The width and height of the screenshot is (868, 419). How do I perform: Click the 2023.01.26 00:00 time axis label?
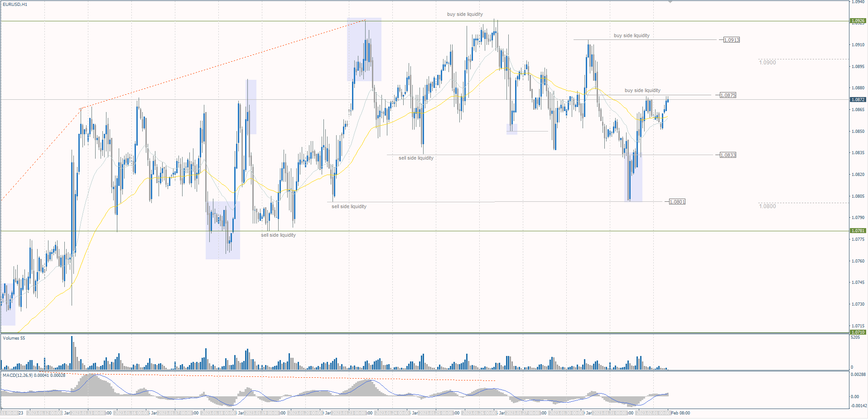[479, 413]
